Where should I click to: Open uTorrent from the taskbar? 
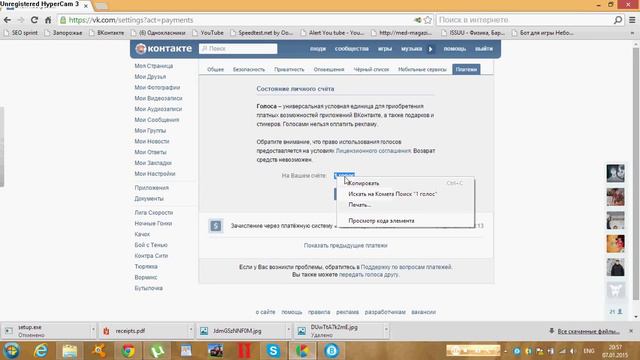point(157,351)
